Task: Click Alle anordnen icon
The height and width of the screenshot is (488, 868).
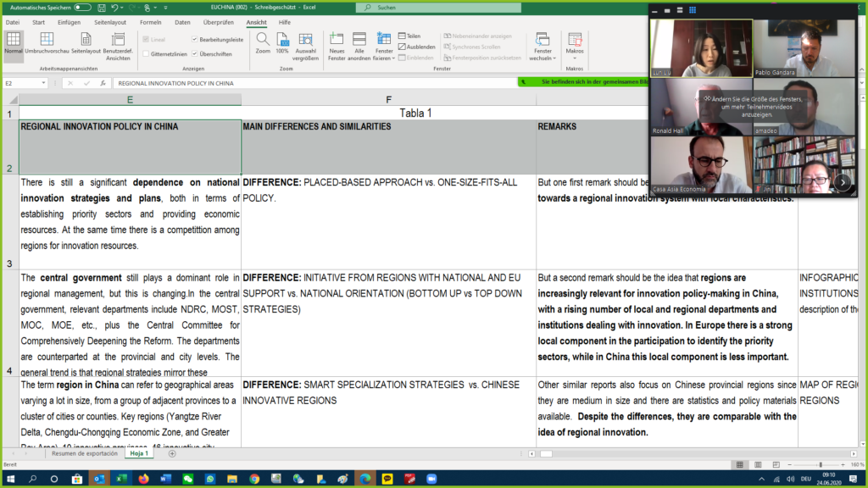Action: (359, 44)
